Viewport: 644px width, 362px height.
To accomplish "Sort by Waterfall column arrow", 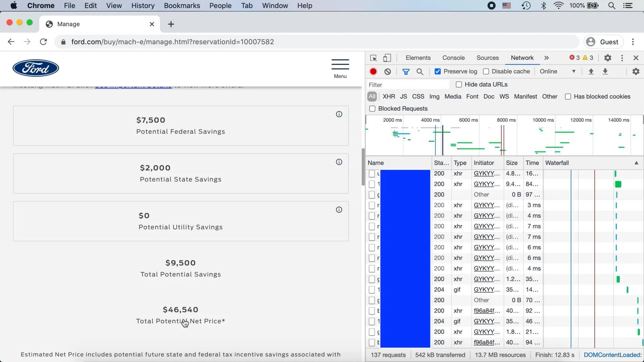I will click(636, 163).
